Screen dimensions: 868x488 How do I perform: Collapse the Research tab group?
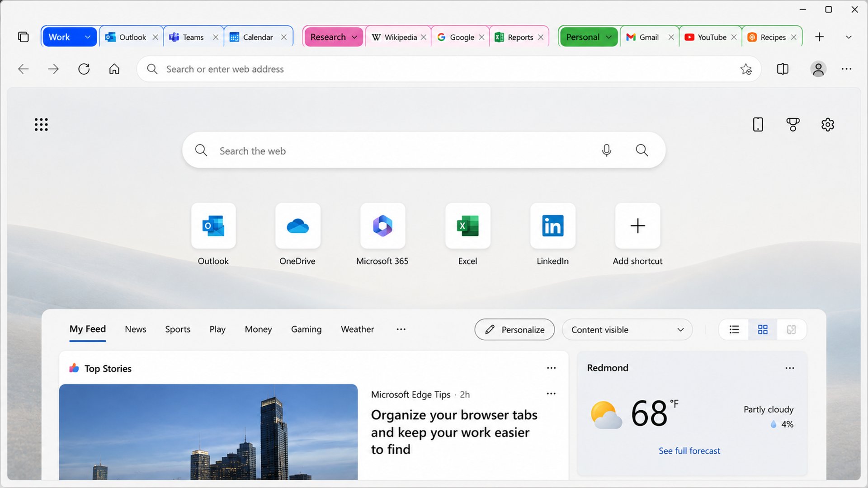click(x=354, y=37)
